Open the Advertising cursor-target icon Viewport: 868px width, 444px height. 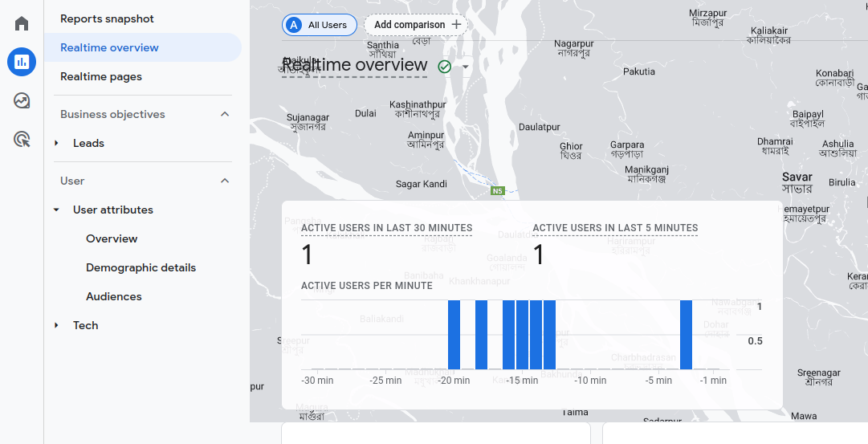tap(22, 140)
